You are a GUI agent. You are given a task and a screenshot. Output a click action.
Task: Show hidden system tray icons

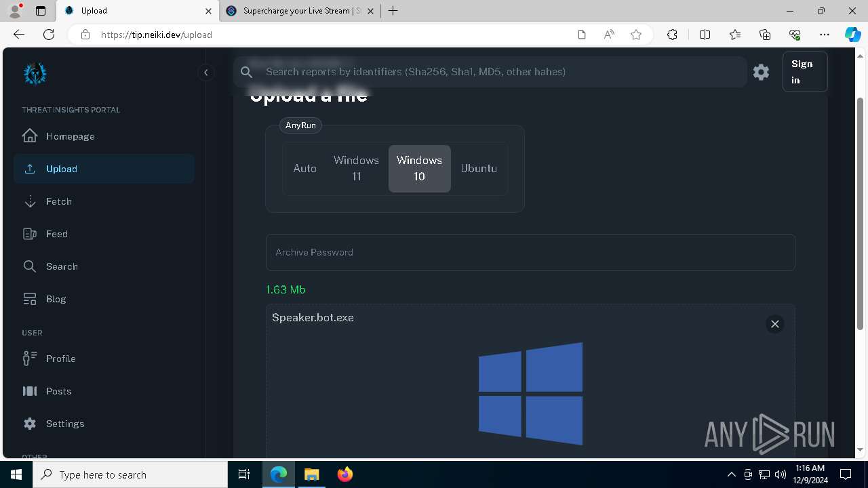coord(731,474)
